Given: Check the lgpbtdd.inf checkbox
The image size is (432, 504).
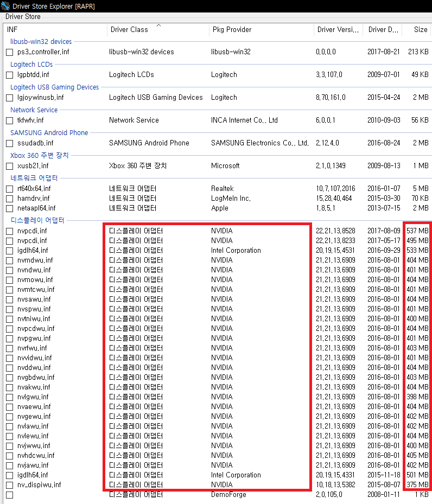Looking at the screenshot, I should point(10,75).
